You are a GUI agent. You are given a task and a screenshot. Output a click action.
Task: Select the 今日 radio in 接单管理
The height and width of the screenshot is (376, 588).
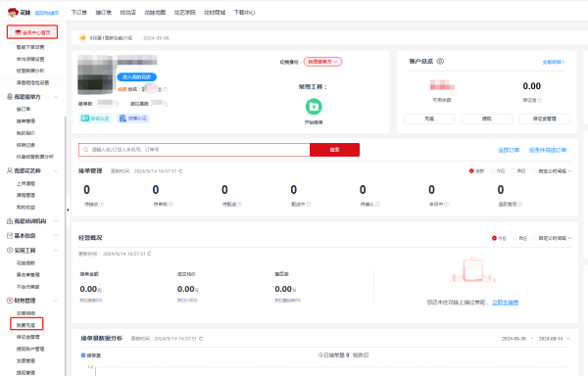(498, 171)
